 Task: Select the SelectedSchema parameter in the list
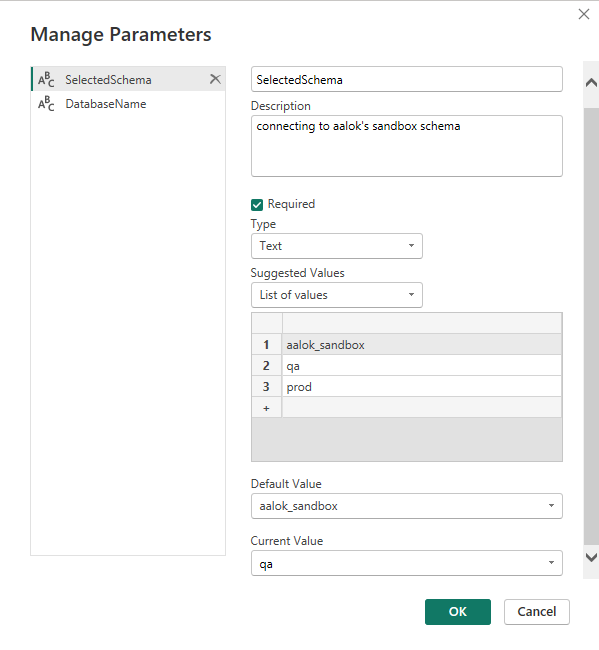pyautogui.click(x=128, y=79)
